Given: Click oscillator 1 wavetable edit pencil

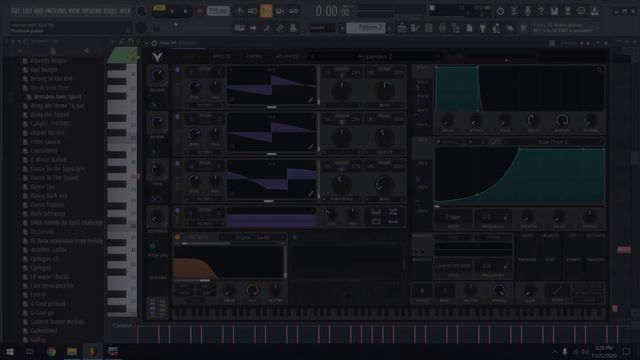Looking at the screenshot, I should point(311,100).
